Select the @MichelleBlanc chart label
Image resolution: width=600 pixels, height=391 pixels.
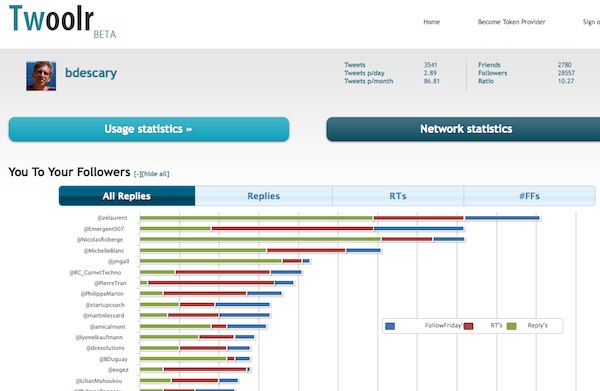pyautogui.click(x=104, y=251)
